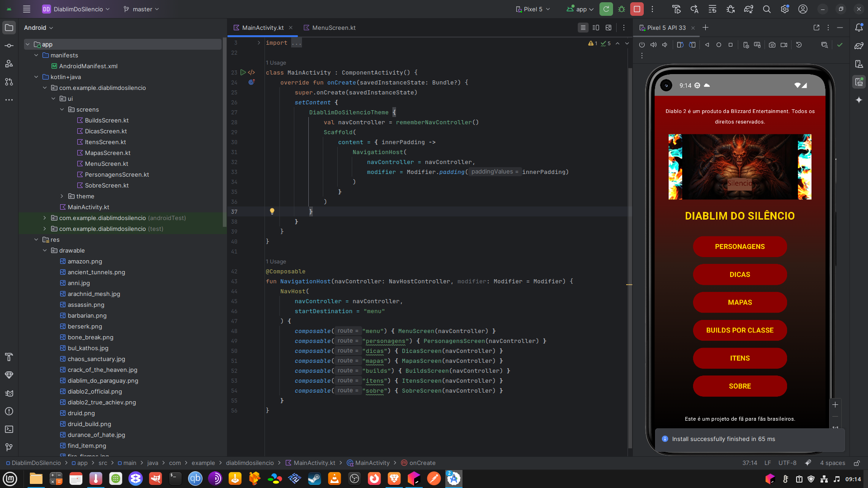
Task: Open the app run configuration dropdown
Action: pyautogui.click(x=580, y=9)
